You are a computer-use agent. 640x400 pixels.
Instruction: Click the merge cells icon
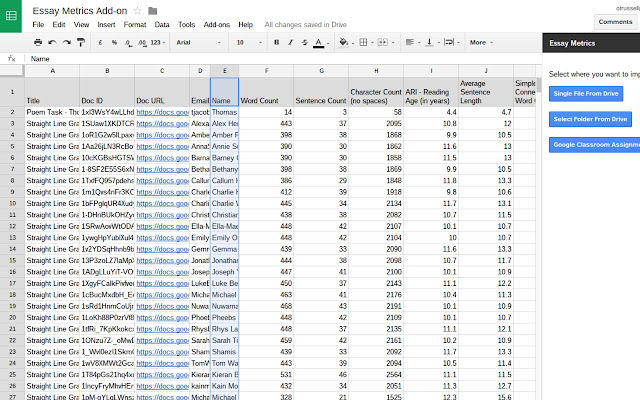click(382, 42)
